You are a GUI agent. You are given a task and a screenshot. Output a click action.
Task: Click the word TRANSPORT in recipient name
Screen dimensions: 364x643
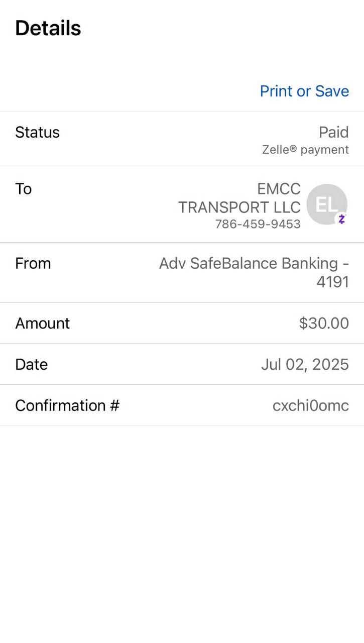pyautogui.click(x=223, y=207)
